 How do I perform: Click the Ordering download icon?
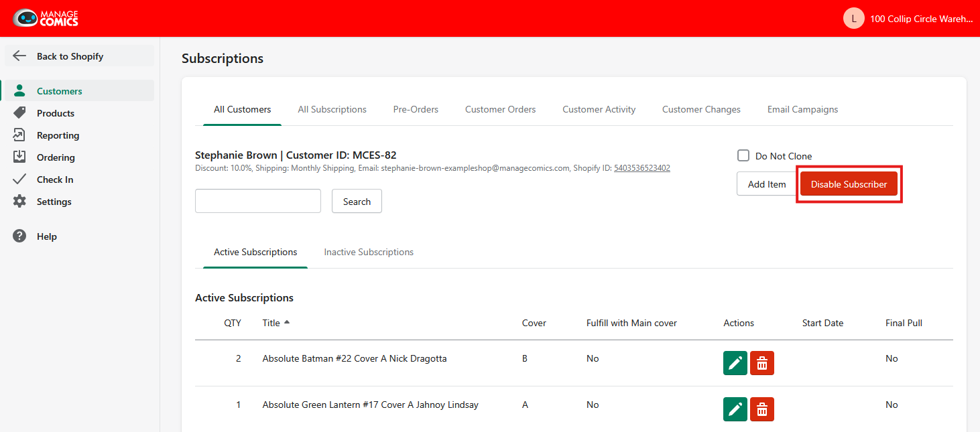[19, 157]
